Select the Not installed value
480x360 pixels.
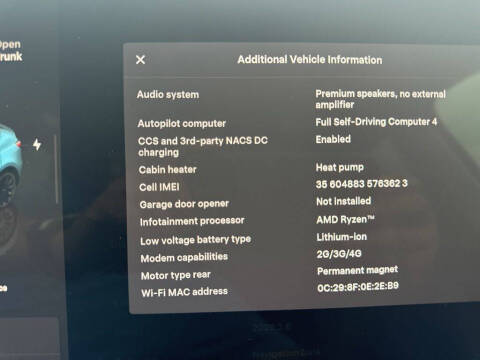343,201
